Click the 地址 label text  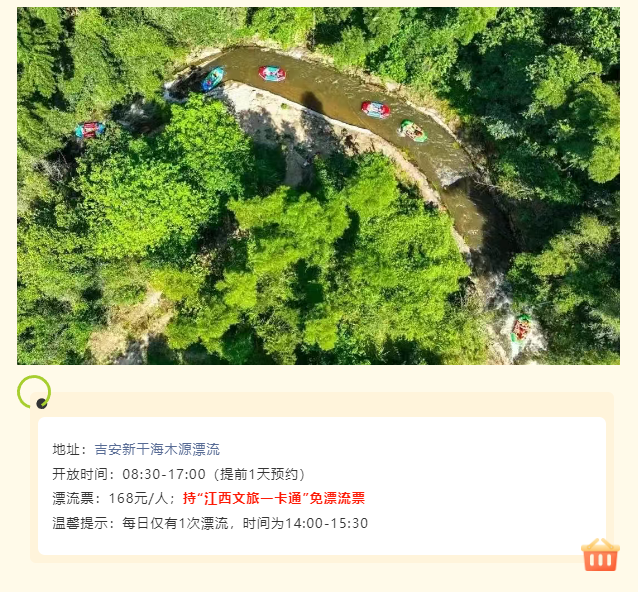[66, 449]
